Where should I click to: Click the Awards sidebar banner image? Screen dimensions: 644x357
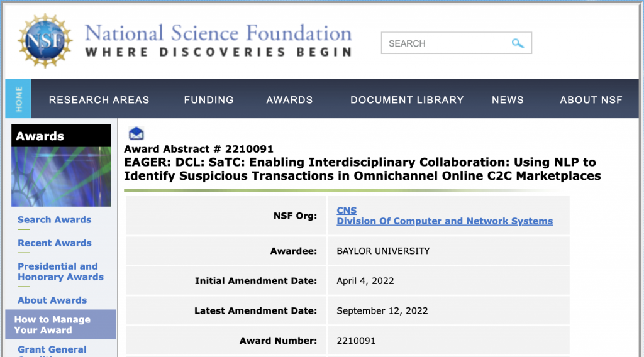[x=61, y=177]
